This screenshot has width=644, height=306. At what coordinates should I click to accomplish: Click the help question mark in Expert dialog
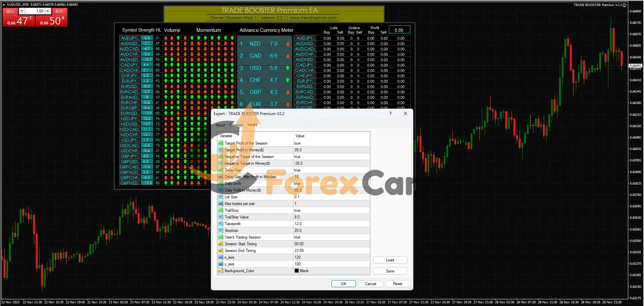click(x=390, y=113)
